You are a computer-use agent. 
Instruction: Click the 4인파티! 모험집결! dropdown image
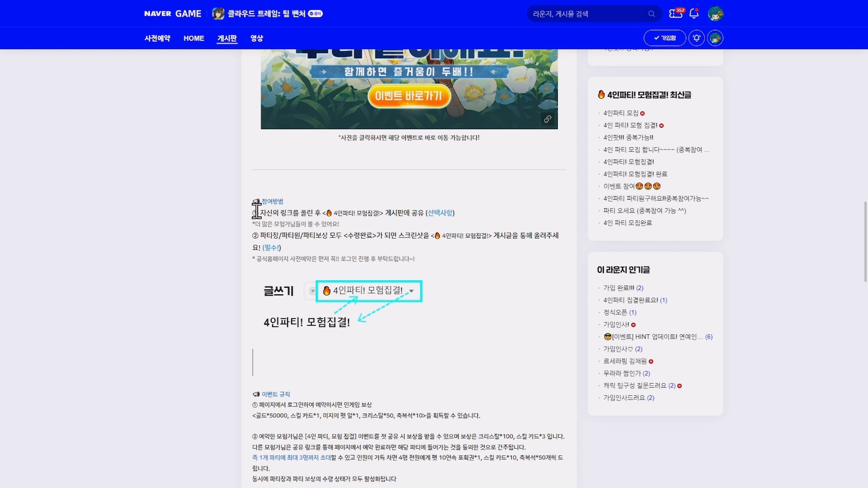click(x=369, y=291)
